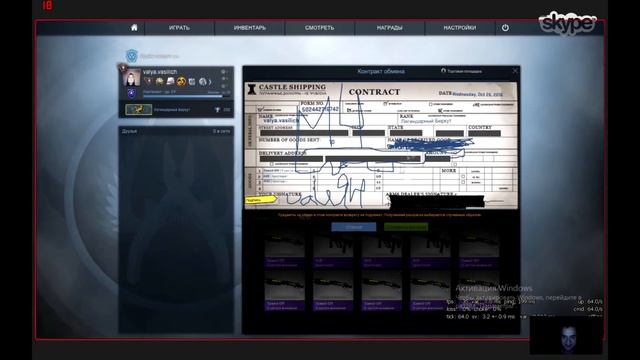Select first weapon card in bottom row
The height and width of the screenshot is (360, 640).
pyautogui.click(x=284, y=292)
